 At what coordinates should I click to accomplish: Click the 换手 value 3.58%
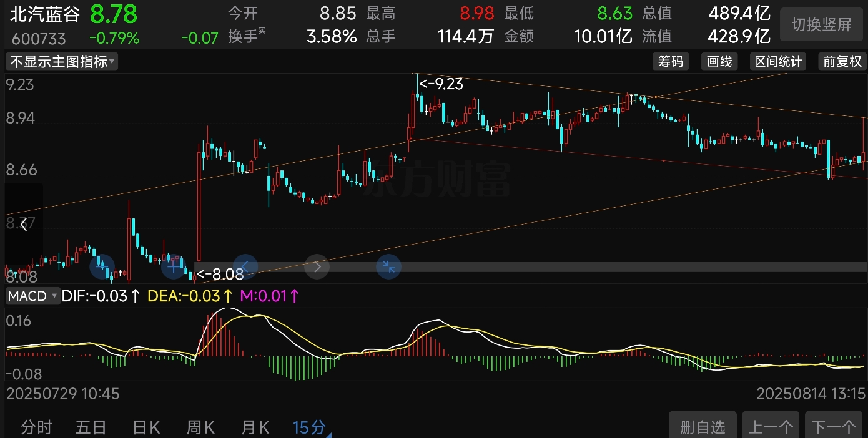[332, 36]
